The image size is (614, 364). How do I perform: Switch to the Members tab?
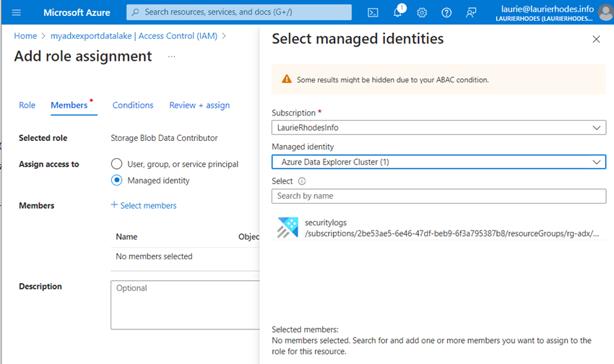click(x=69, y=105)
